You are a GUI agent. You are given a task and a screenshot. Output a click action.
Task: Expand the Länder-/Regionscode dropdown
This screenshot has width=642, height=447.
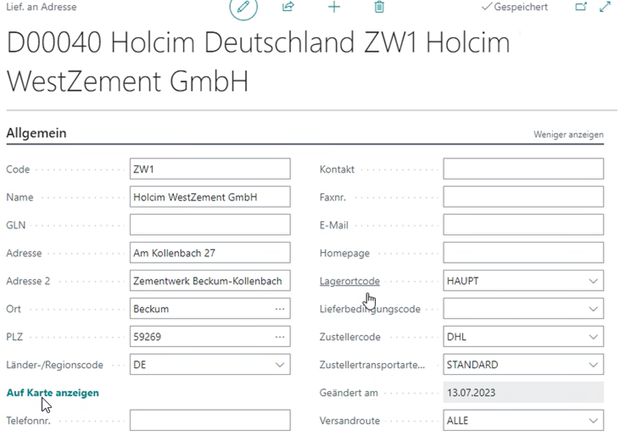point(280,365)
